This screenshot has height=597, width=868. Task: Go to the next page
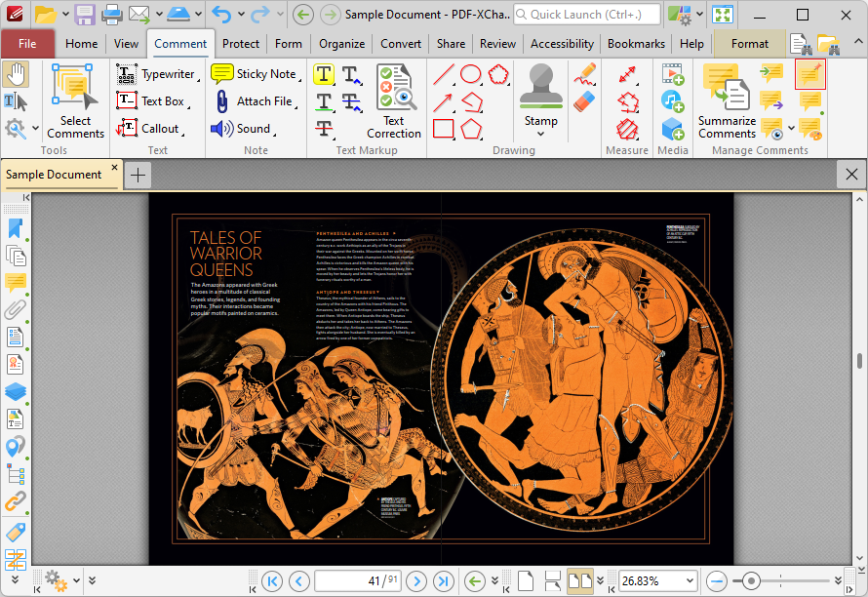point(416,581)
